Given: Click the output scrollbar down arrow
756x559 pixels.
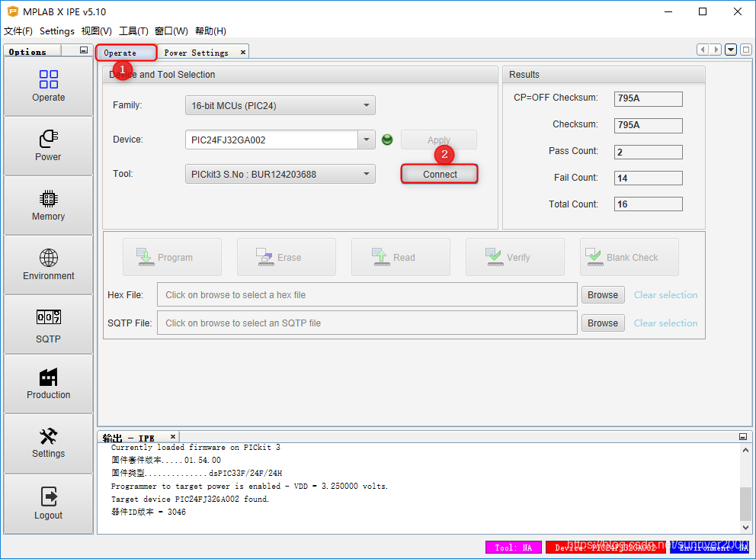Looking at the screenshot, I should [x=745, y=527].
